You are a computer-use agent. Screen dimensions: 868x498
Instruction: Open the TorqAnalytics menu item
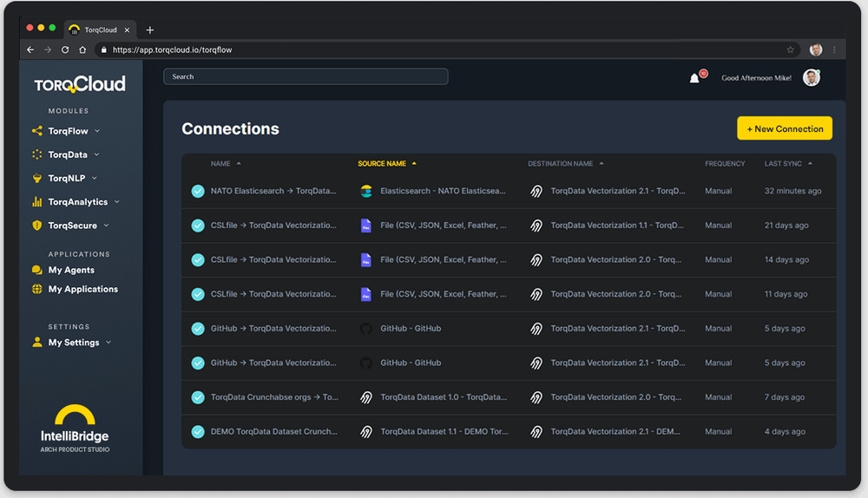coord(78,202)
